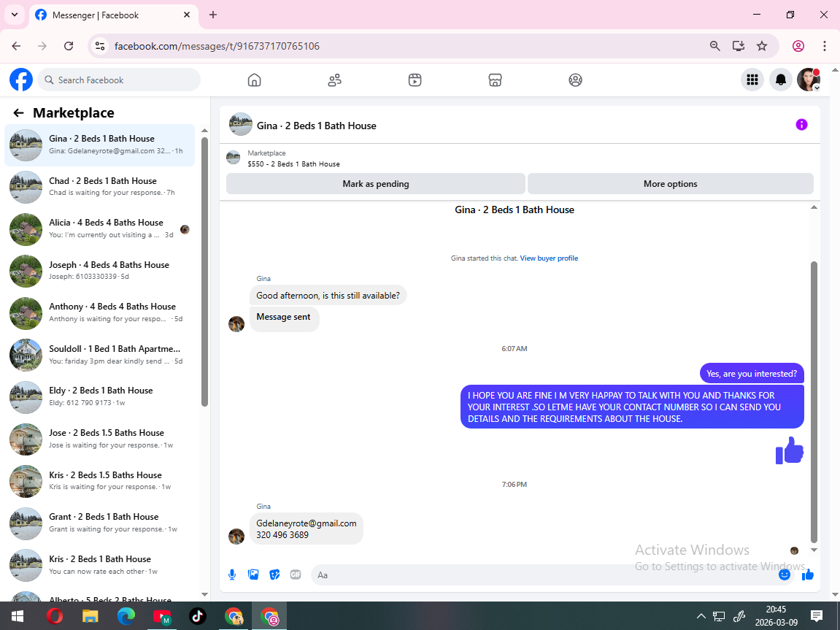Open Souldoll 1 Bed 1 Bath Apartment chat
This screenshot has width=840, height=630.
pyautogui.click(x=100, y=355)
